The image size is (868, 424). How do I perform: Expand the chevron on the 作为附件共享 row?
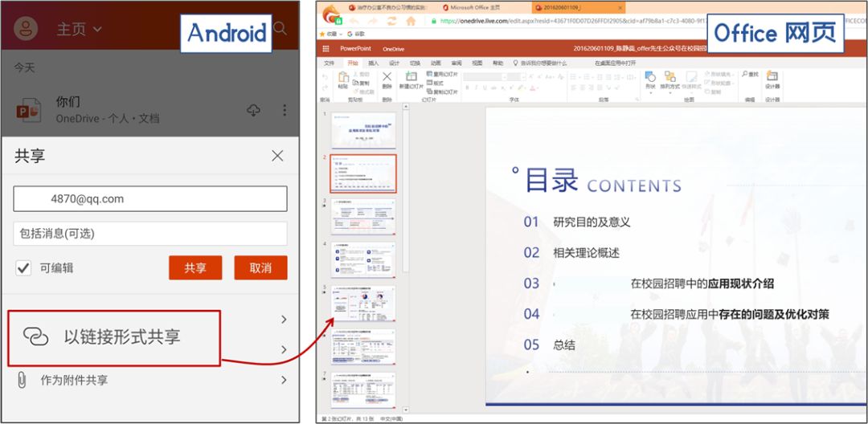284,381
